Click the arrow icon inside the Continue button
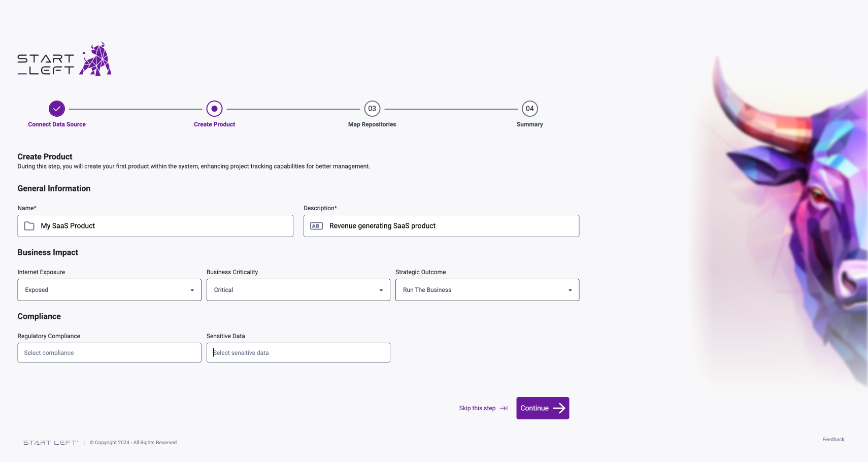Viewport: 868px width, 462px height. point(559,408)
